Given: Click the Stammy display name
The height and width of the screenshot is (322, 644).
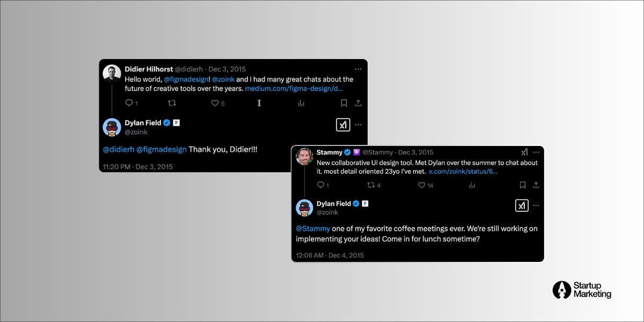Looking at the screenshot, I should click(329, 152).
